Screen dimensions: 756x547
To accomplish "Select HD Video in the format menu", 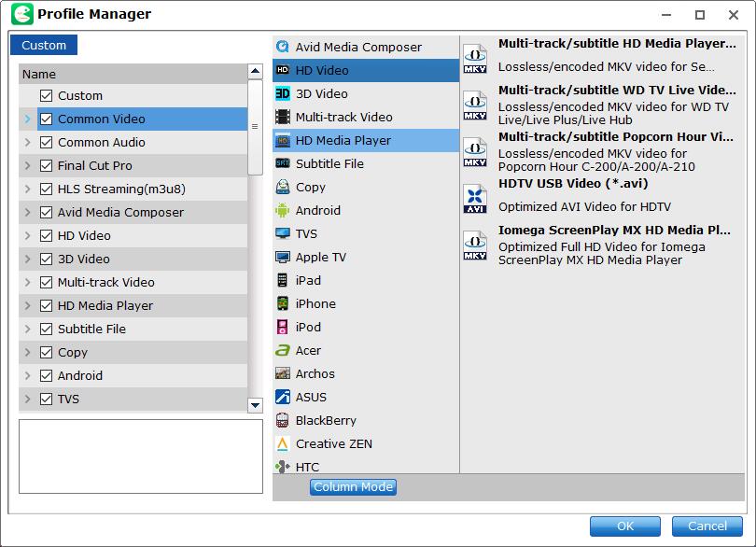I will (x=366, y=70).
